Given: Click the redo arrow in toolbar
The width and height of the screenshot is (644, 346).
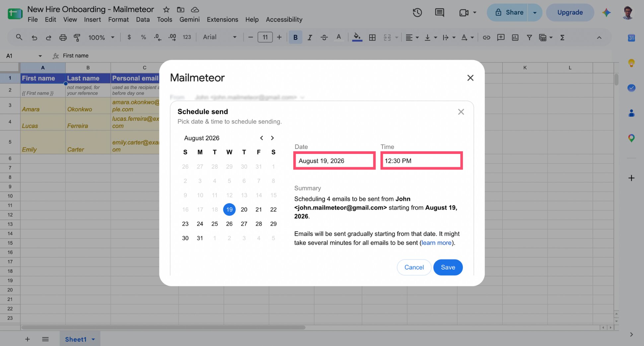Looking at the screenshot, I should (48, 37).
